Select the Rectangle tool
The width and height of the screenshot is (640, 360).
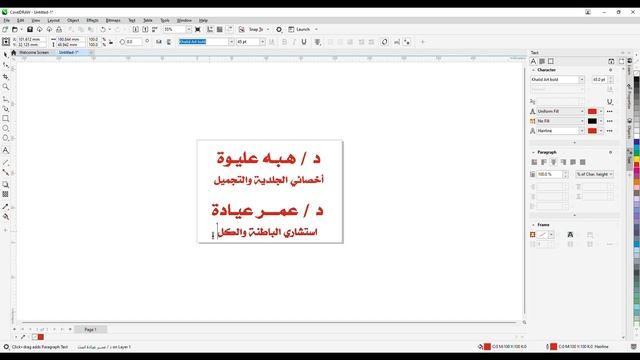click(x=5, y=118)
